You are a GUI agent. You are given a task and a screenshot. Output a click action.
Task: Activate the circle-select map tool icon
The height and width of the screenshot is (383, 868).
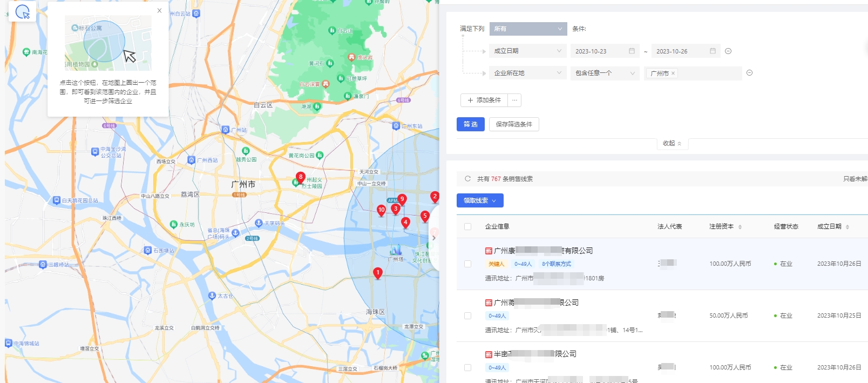coord(22,12)
